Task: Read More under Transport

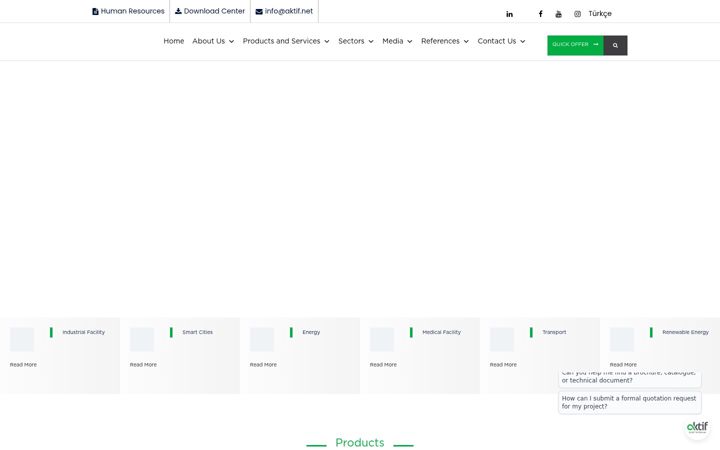Action: pyautogui.click(x=503, y=365)
